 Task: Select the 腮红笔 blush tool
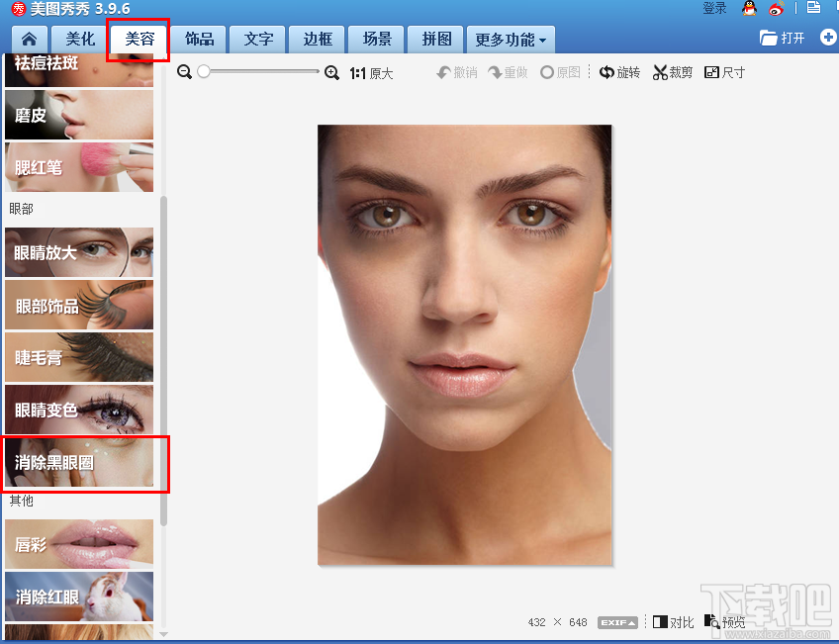[x=79, y=167]
